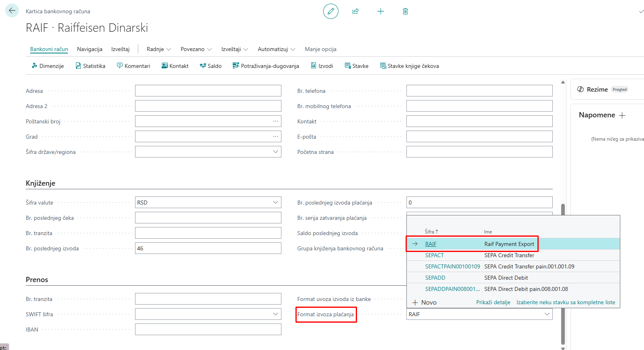Viewport: 644px width, 350px height.
Task: Add a note with Napomene plus icon
Action: (x=622, y=115)
